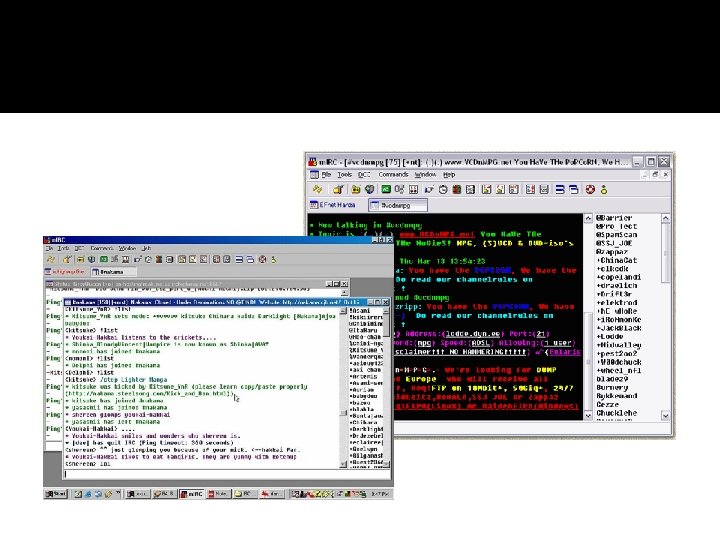Viewport: 720px width, 540px height.
Task: Open the green Scripts editor icon in #vcdmpg window
Action: click(x=386, y=189)
